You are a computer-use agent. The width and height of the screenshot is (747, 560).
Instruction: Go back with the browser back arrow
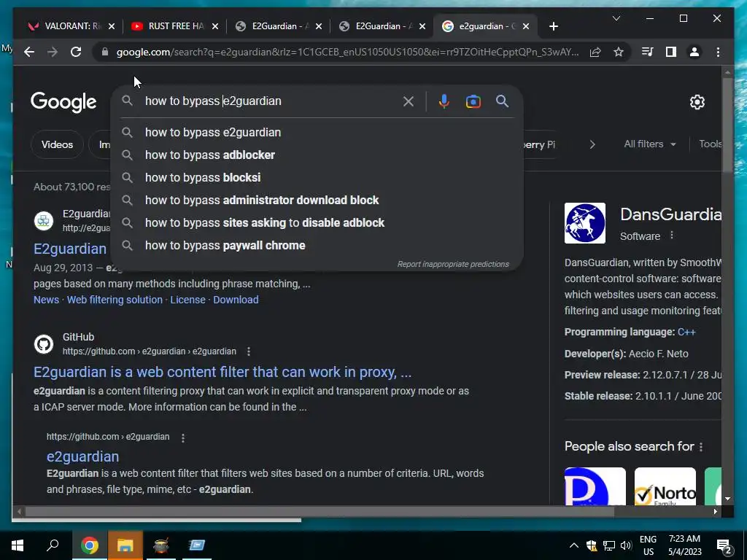tap(29, 52)
